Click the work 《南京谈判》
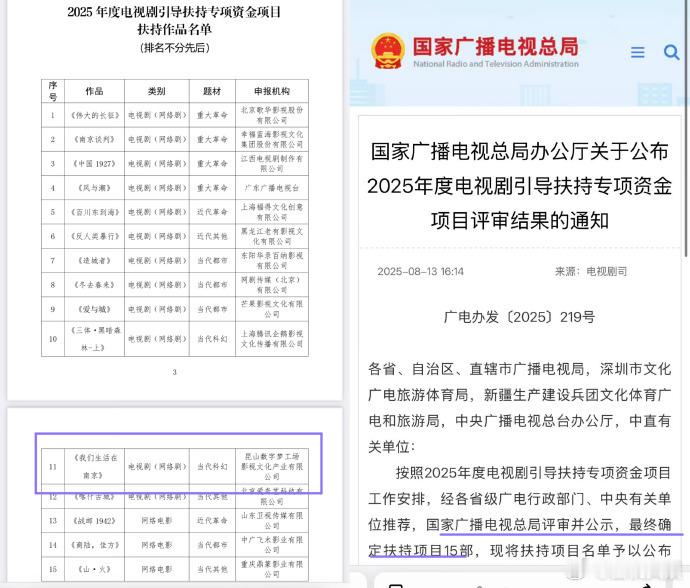The height and width of the screenshot is (588, 690). [95, 140]
